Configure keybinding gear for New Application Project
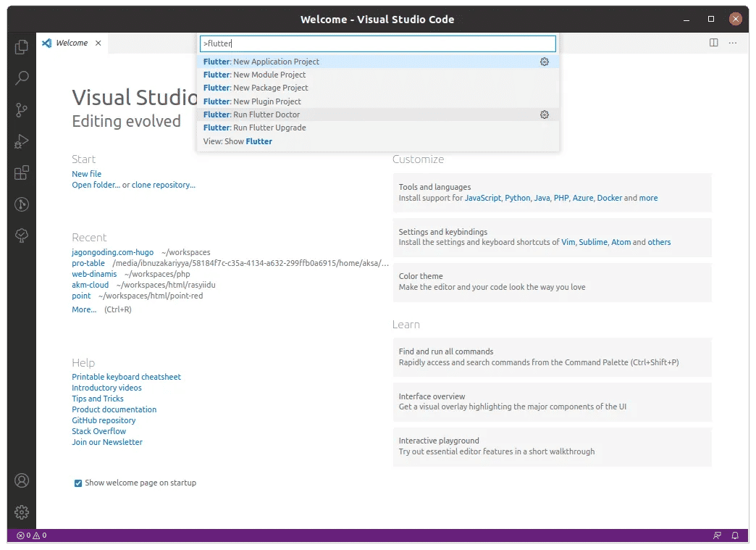This screenshot has width=756, height=550. point(545,62)
